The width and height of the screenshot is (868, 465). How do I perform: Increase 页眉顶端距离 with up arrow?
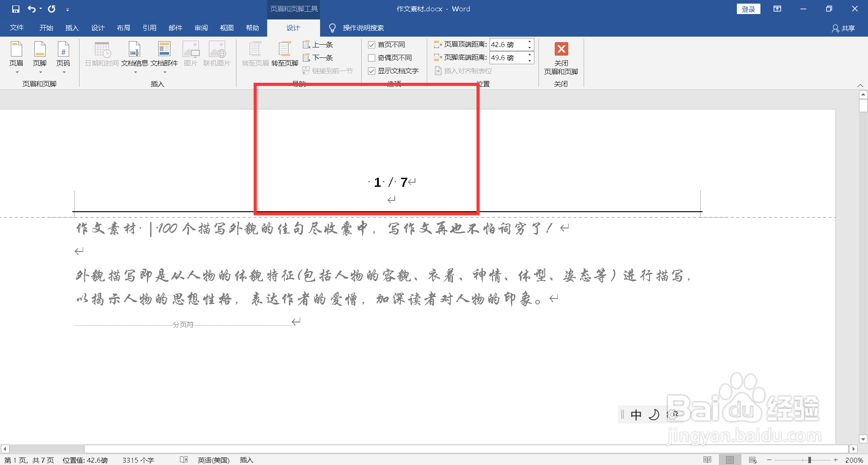530,42
